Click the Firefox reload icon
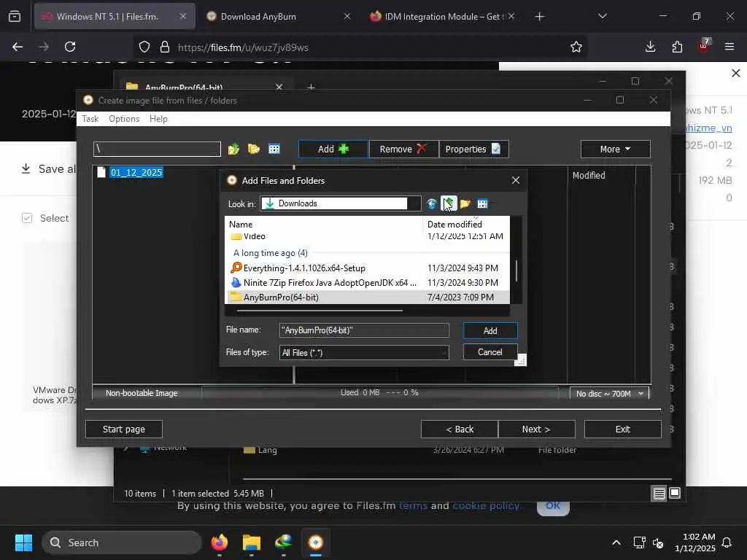The image size is (747, 560). (70, 47)
